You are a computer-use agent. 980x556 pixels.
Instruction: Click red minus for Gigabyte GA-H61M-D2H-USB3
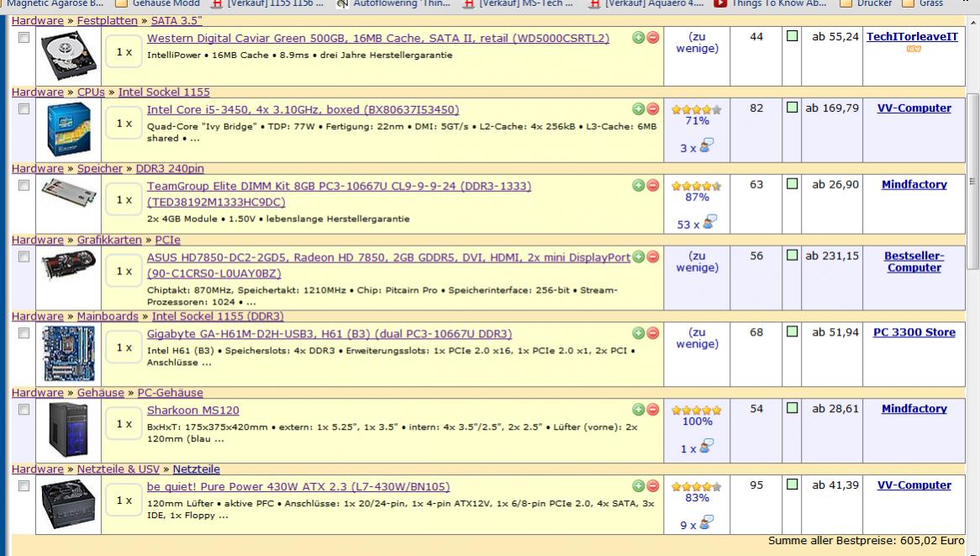(652, 333)
